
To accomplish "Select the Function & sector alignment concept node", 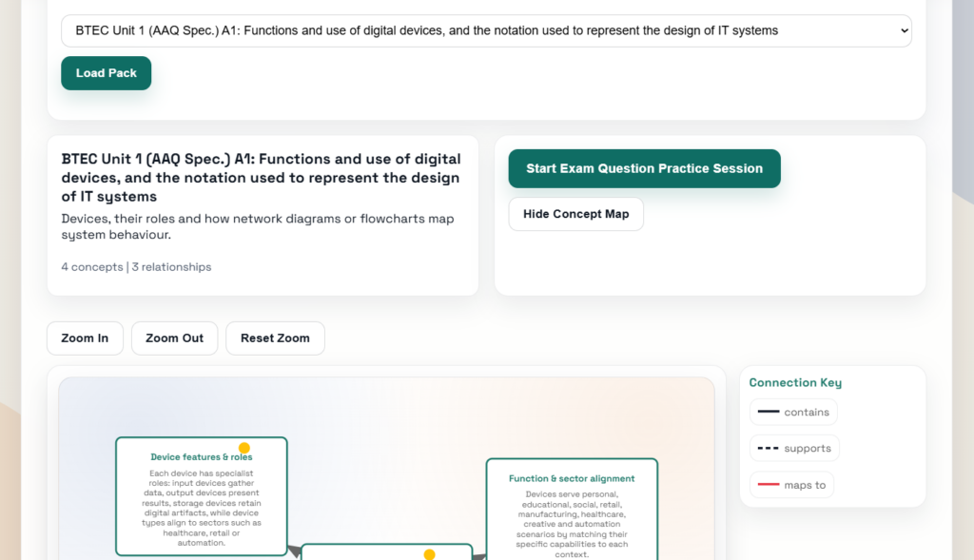I will (x=572, y=511).
